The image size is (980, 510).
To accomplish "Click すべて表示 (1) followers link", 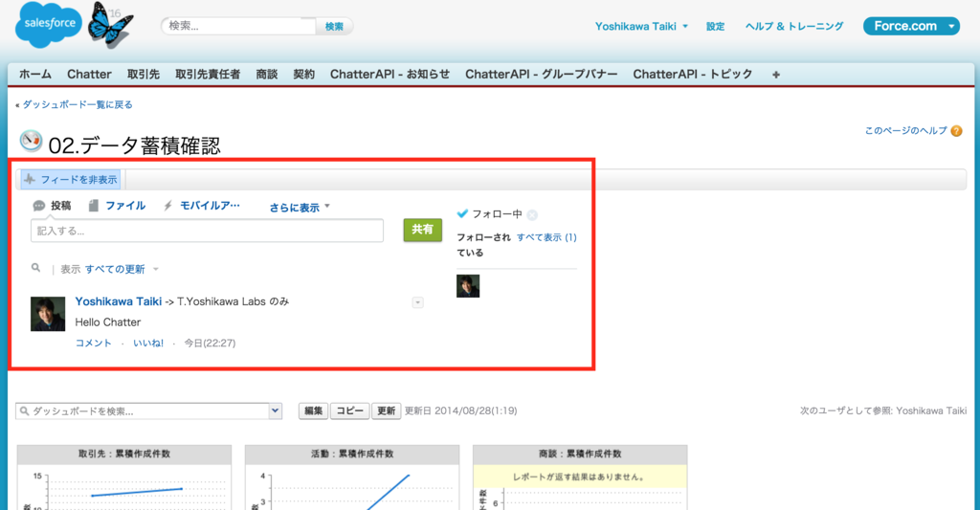I will [546, 237].
